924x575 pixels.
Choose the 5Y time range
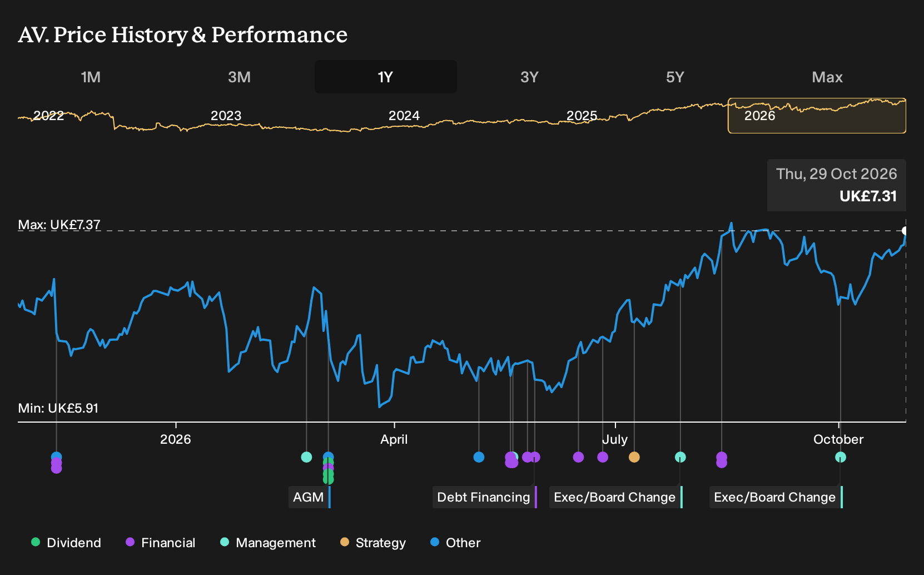pos(675,77)
